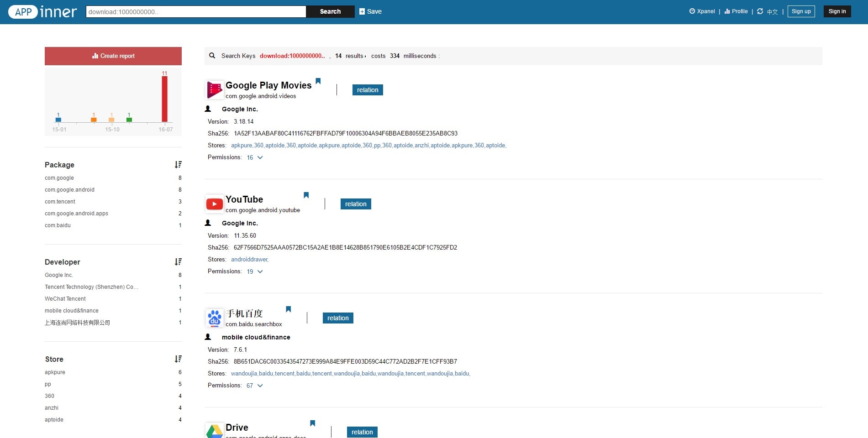
Task: Bookmark the Drive result
Action: 313,423
